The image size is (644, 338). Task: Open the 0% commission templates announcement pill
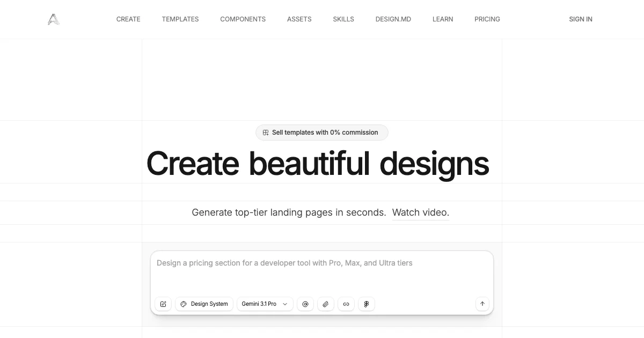pos(322,133)
